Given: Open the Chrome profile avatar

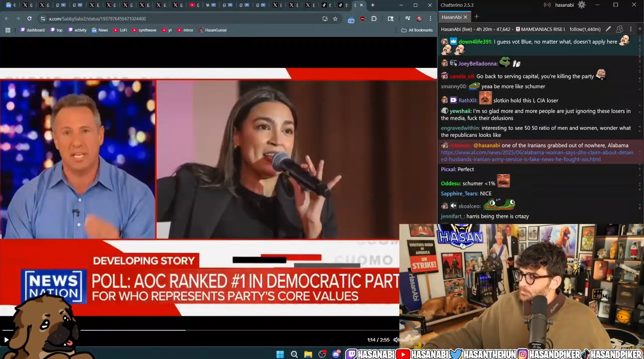Looking at the screenshot, I should 419,19.
